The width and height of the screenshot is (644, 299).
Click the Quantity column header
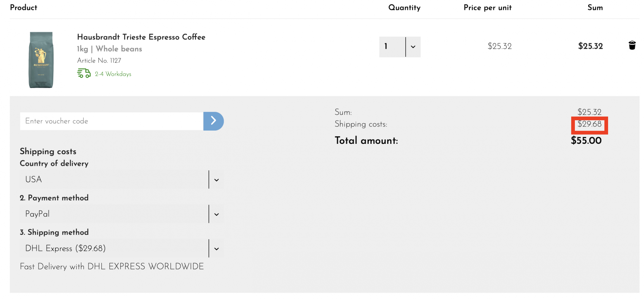click(x=404, y=8)
